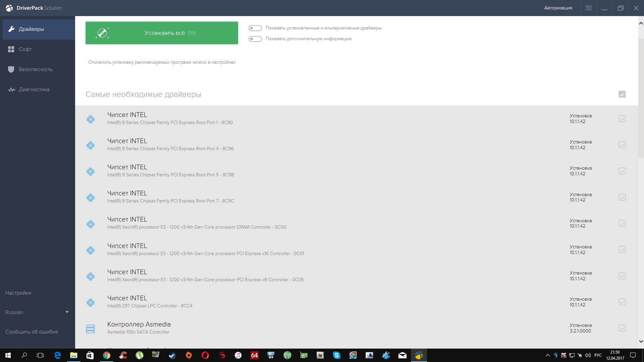Click the shield icon beside Безопасность

(11, 69)
